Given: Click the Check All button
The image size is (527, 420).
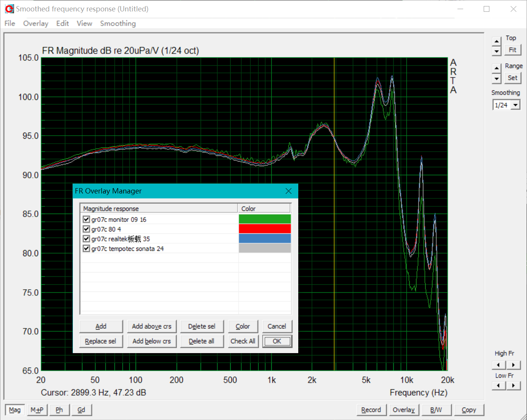Looking at the screenshot, I should [x=243, y=341].
